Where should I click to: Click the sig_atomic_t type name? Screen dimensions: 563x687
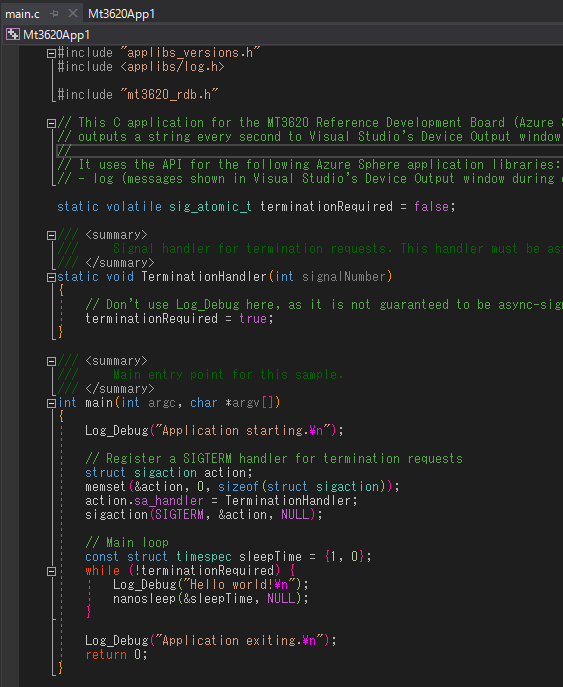click(x=210, y=207)
